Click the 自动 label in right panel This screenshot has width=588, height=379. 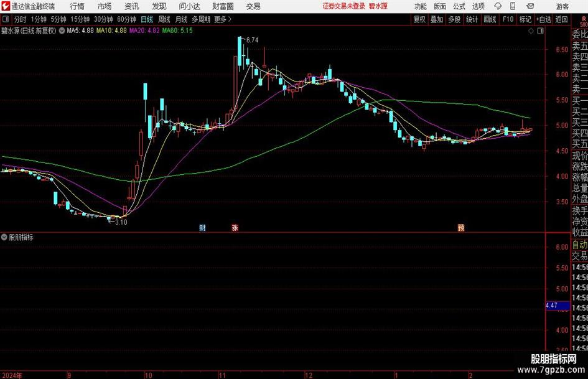pos(580,245)
